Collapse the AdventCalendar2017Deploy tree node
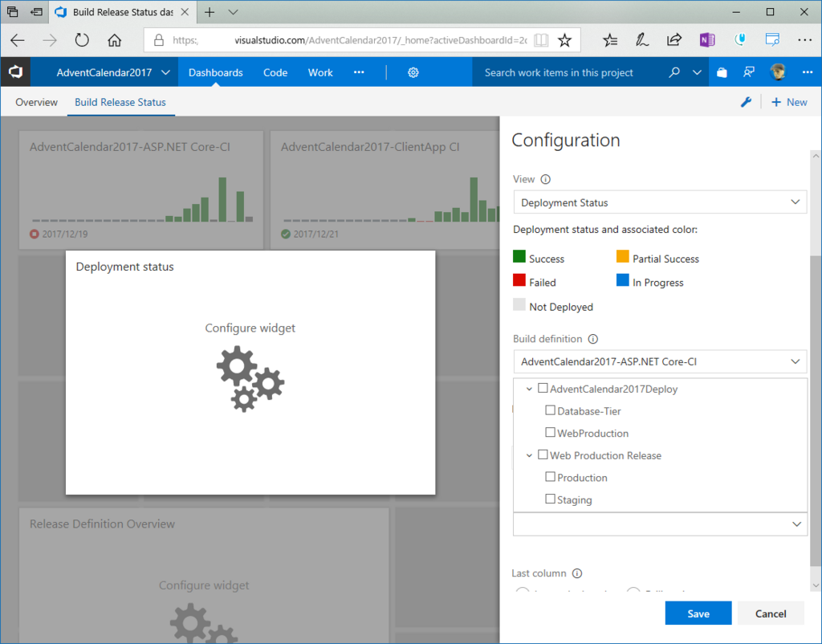Screen dimensions: 822x644 (529, 389)
